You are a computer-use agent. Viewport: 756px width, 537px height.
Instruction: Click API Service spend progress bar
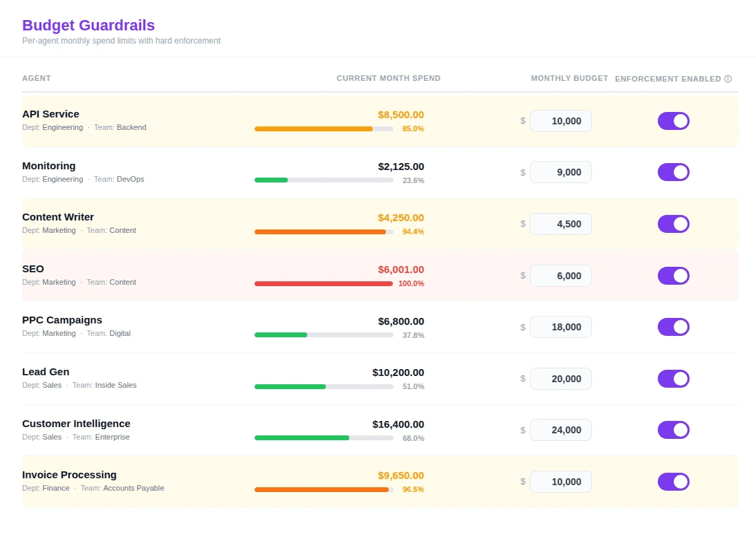324,129
